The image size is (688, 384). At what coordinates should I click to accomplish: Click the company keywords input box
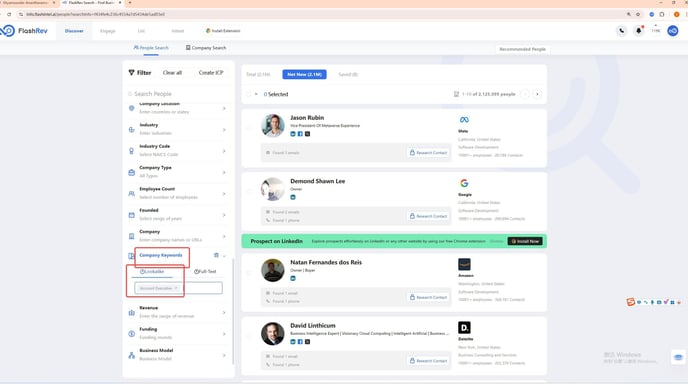pyautogui.click(x=178, y=288)
